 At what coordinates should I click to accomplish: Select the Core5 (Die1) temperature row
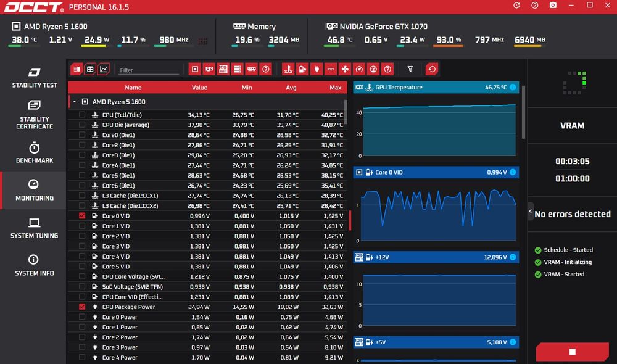pos(207,175)
